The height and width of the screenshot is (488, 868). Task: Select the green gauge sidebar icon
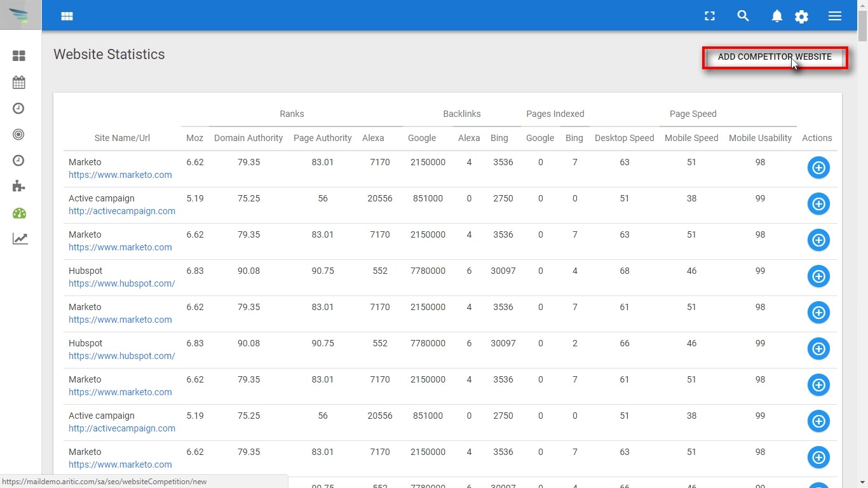tap(19, 213)
